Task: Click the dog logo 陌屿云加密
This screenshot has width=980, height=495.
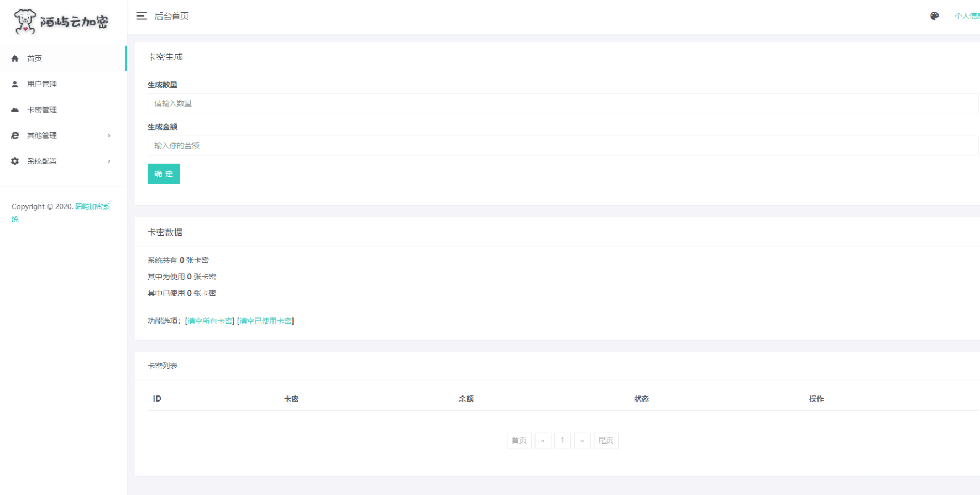Action: click(x=61, y=22)
